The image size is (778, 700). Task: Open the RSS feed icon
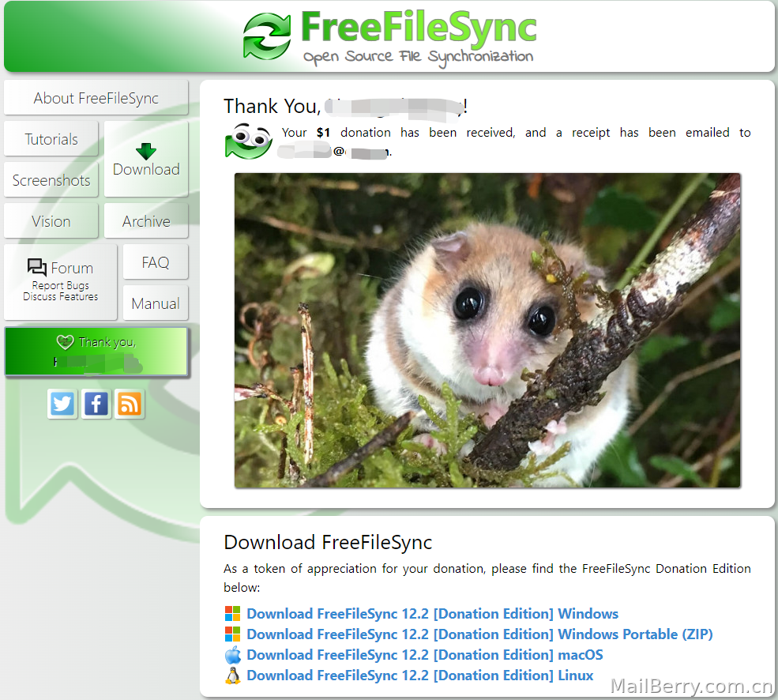coord(130,404)
